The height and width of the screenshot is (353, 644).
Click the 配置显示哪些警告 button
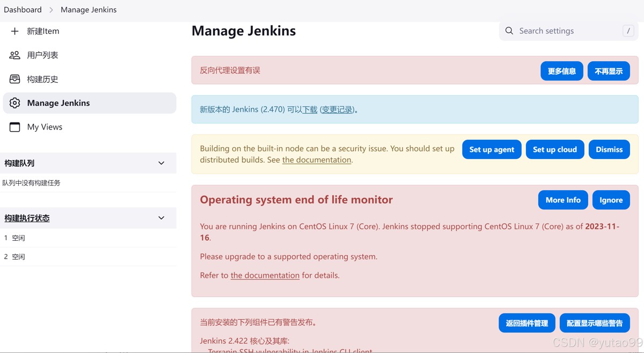[x=595, y=323]
